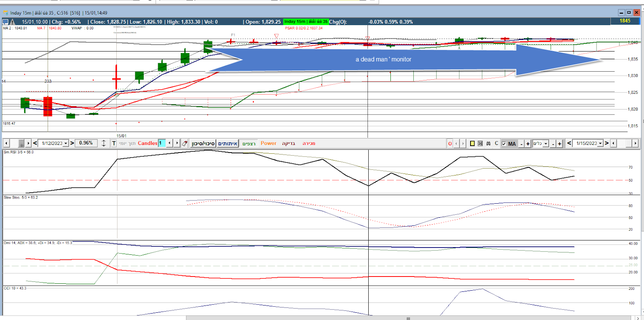Screen dimensions: 644x320
Task: Increase the Candles count with right arrow
Action: (177, 143)
